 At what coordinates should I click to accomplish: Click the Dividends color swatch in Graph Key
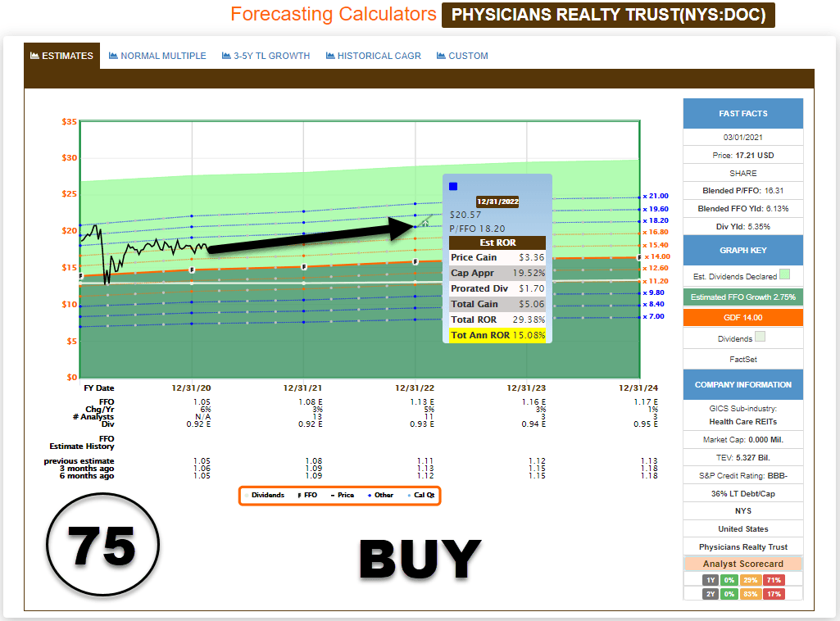(x=760, y=337)
